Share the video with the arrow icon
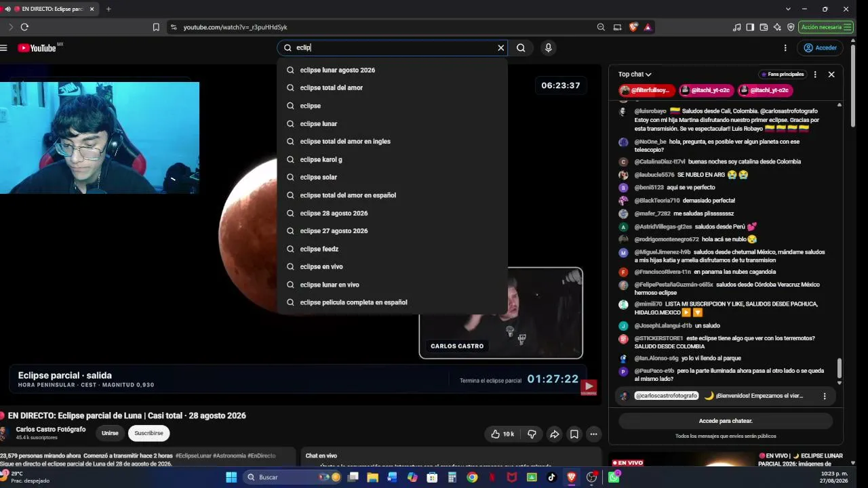The height and width of the screenshot is (488, 868). pyautogui.click(x=554, y=434)
